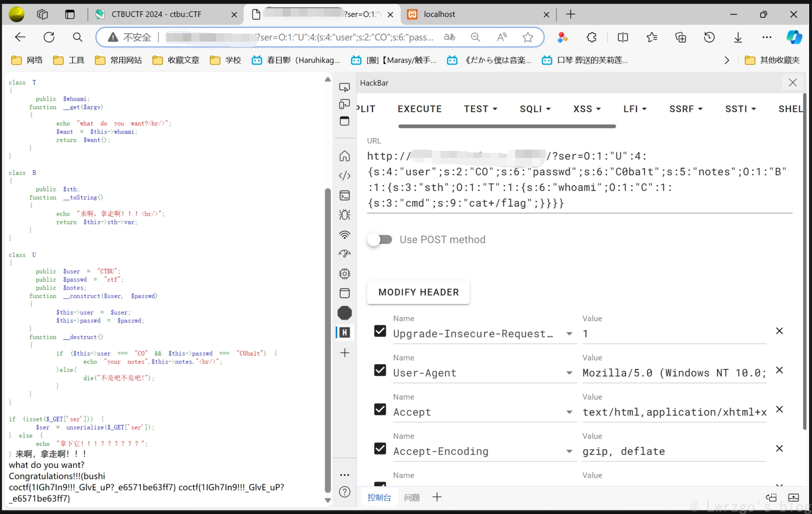Uncheck the User-Agent header checkbox

(x=380, y=370)
